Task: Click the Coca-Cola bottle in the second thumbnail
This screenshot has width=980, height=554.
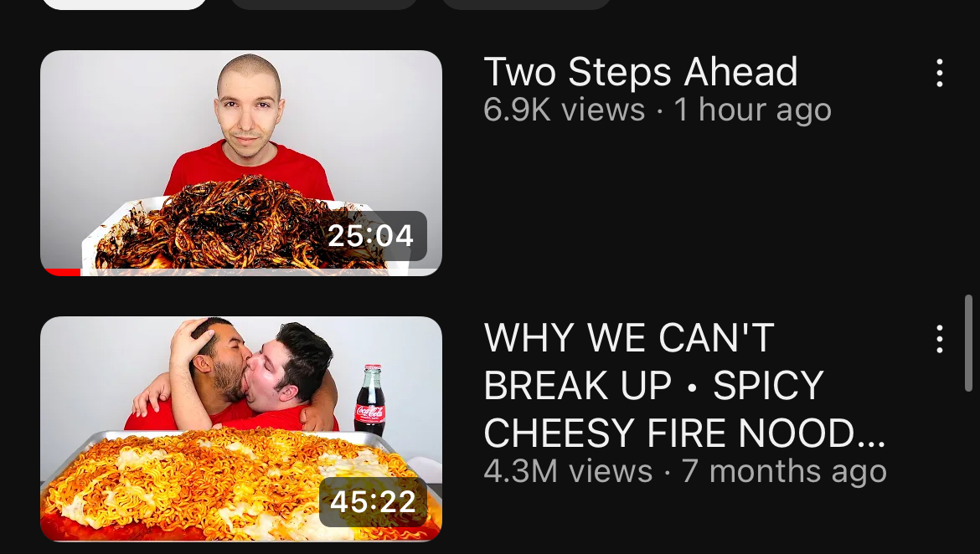Action: (370, 400)
